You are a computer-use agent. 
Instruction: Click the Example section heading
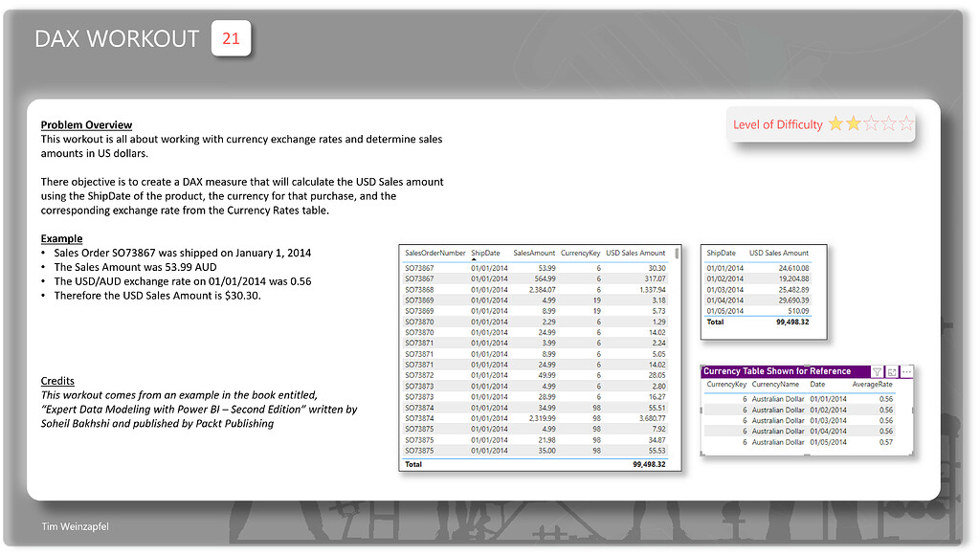pos(61,238)
